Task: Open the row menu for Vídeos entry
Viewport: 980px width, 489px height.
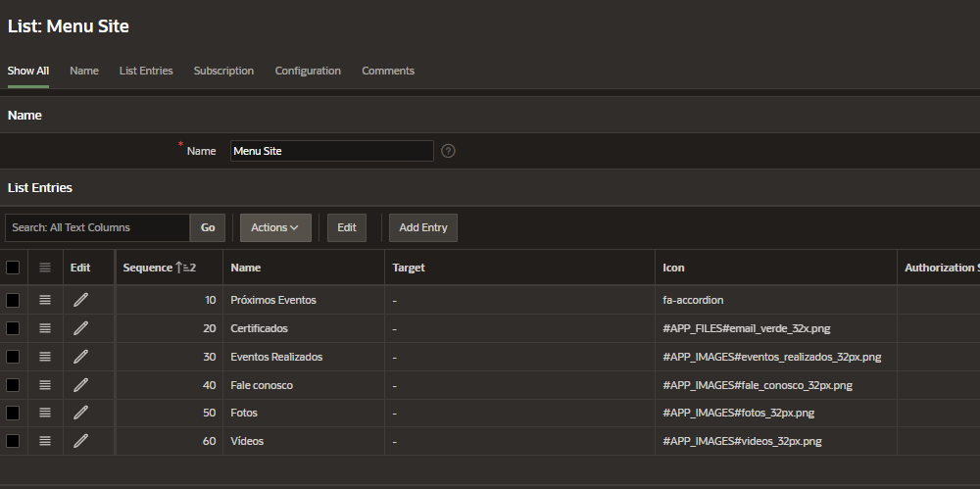Action: coord(45,441)
